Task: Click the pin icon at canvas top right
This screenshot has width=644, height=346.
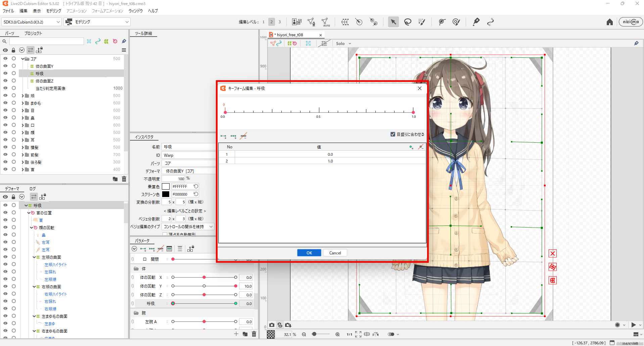Action: [x=636, y=43]
